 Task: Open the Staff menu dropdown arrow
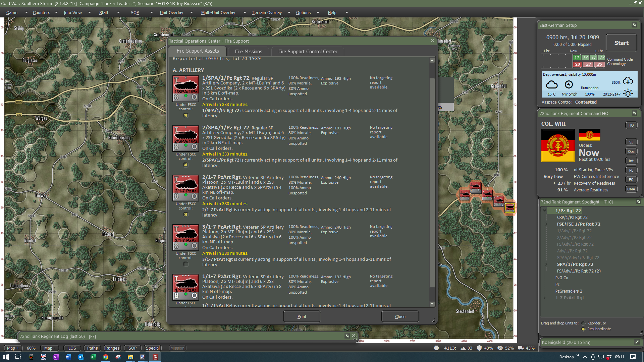click(x=118, y=13)
